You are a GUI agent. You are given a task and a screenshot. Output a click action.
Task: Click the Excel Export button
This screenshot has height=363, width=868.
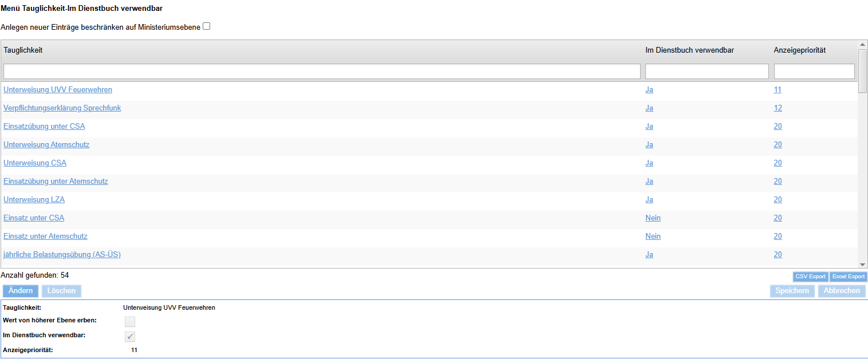point(849,277)
